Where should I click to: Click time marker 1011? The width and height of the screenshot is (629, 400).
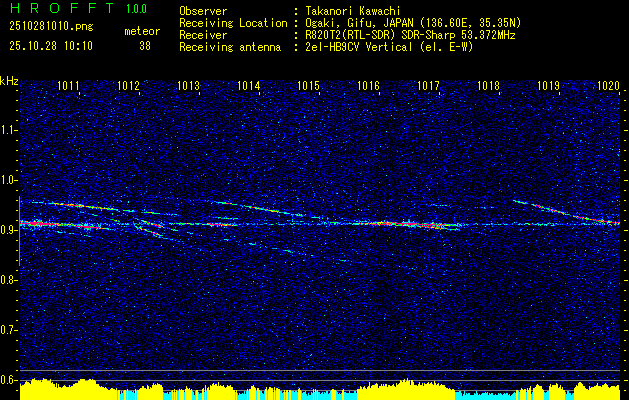click(69, 85)
